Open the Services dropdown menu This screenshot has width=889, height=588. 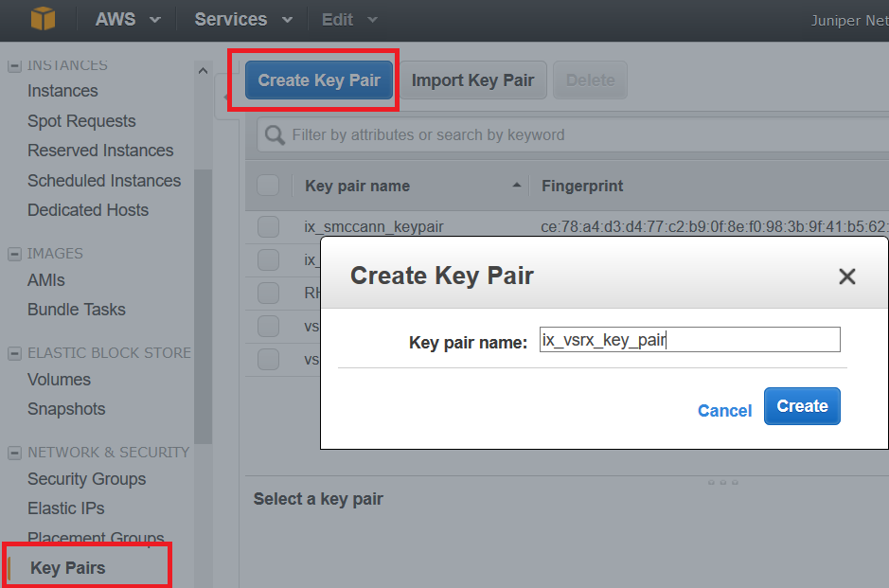point(242,19)
